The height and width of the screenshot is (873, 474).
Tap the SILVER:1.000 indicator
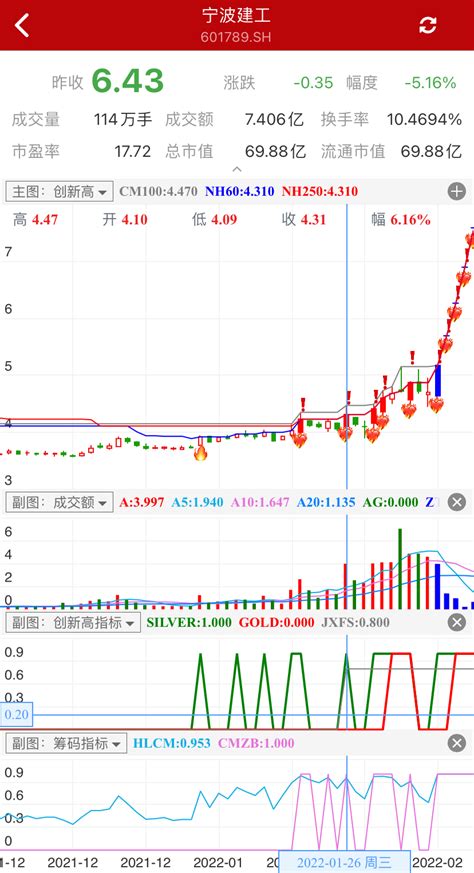pyautogui.click(x=189, y=622)
